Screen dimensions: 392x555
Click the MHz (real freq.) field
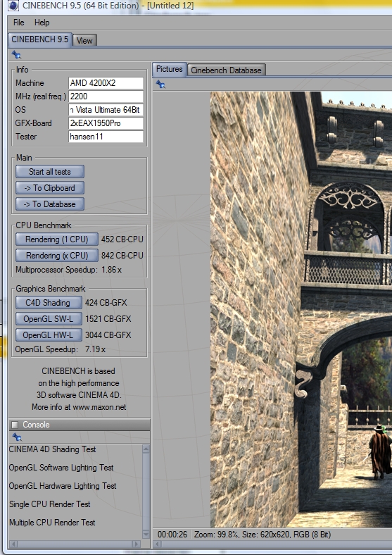(106, 96)
